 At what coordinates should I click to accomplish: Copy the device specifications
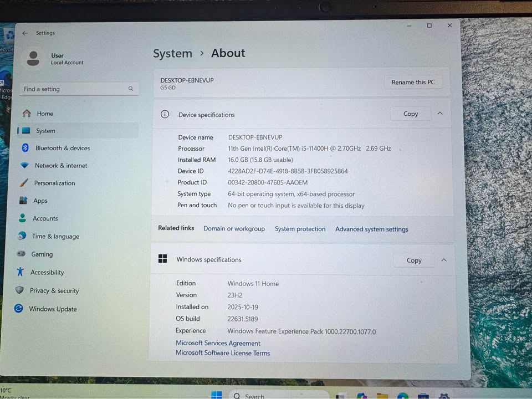click(411, 114)
